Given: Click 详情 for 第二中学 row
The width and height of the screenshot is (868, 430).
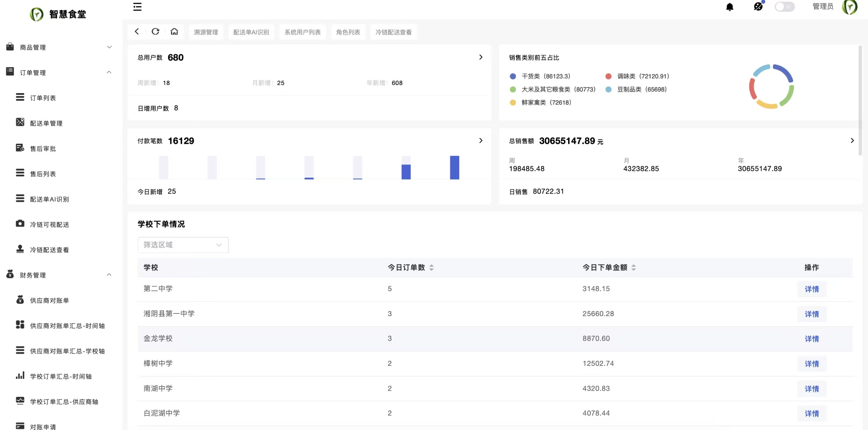Looking at the screenshot, I should coord(811,289).
